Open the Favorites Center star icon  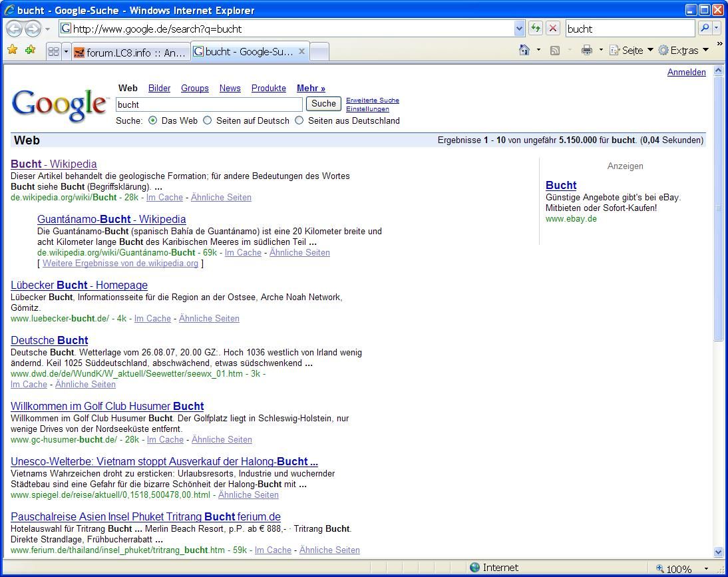12,51
